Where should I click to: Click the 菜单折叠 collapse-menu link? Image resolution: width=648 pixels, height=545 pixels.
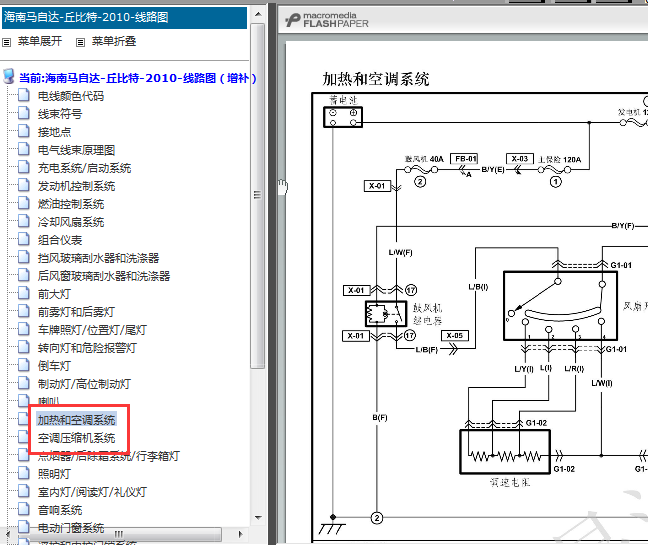click(114, 41)
